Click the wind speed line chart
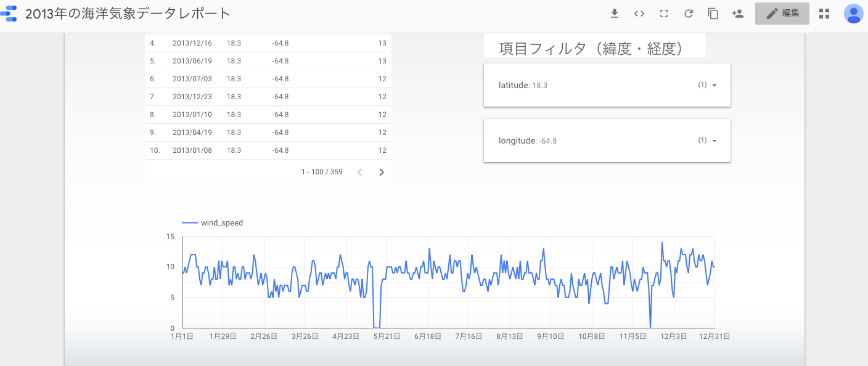The height and width of the screenshot is (366, 868). coord(448,282)
